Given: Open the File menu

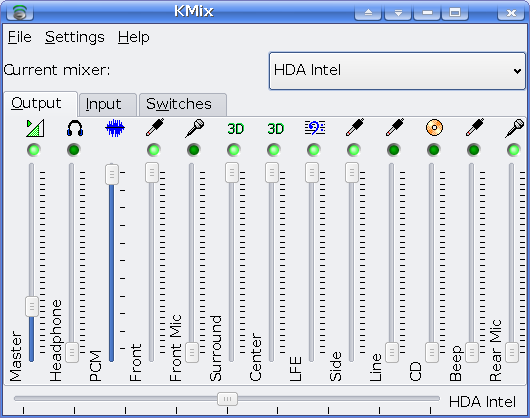Looking at the screenshot, I should tap(20, 37).
